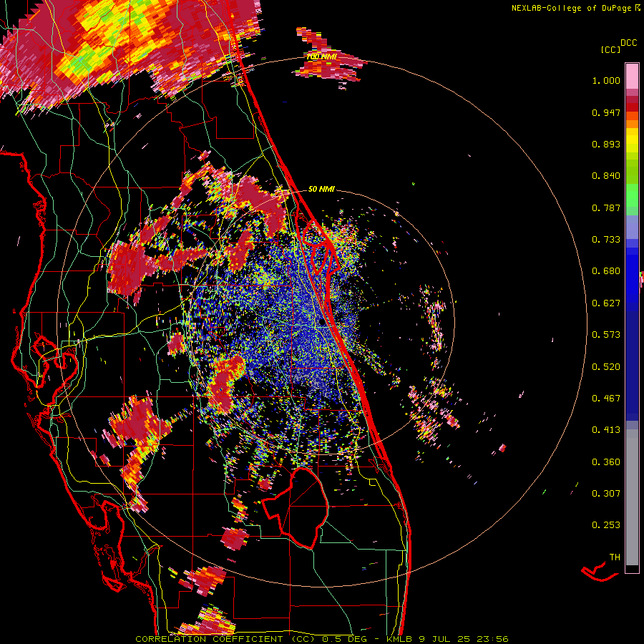Click the DCC product label above color bar
The height and width of the screenshot is (644, 644).
point(628,43)
